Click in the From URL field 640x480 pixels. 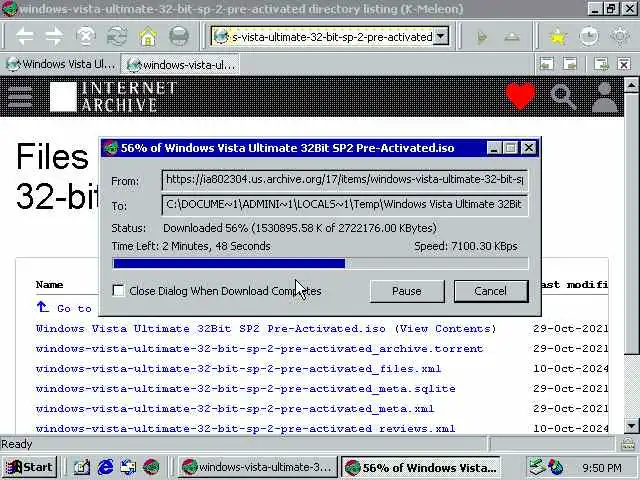pyautogui.click(x=345, y=180)
